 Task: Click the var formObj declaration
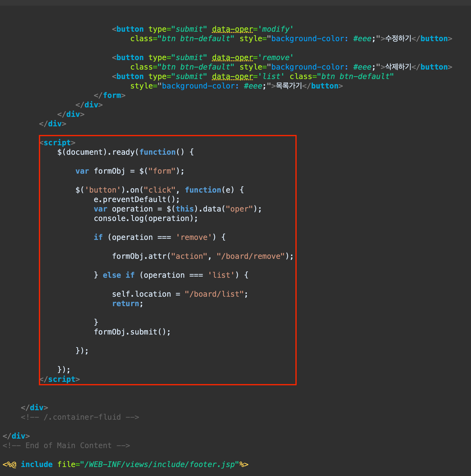130,171
